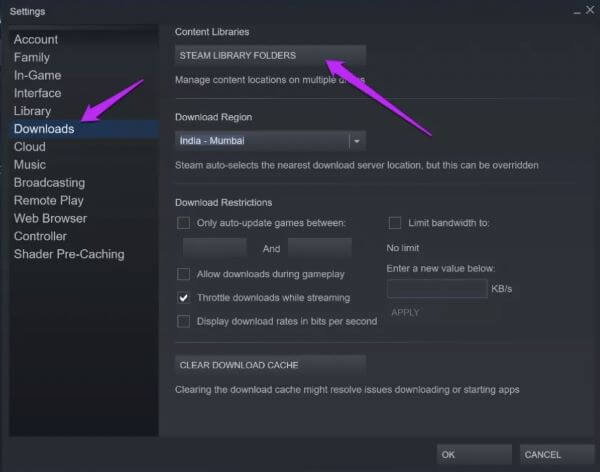The height and width of the screenshot is (472, 600).
Task: Toggle Allow downloads during gameplay
Action: 183,274
